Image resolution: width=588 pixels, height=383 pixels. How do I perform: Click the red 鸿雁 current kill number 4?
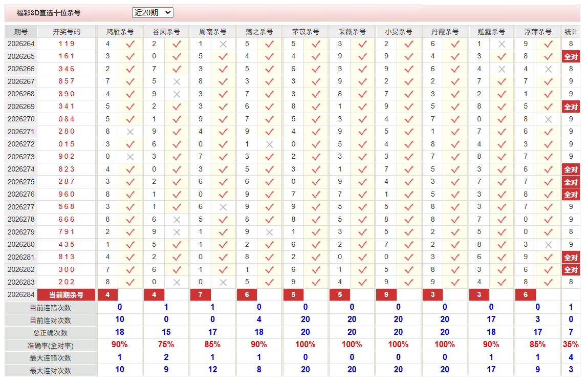[107, 295]
